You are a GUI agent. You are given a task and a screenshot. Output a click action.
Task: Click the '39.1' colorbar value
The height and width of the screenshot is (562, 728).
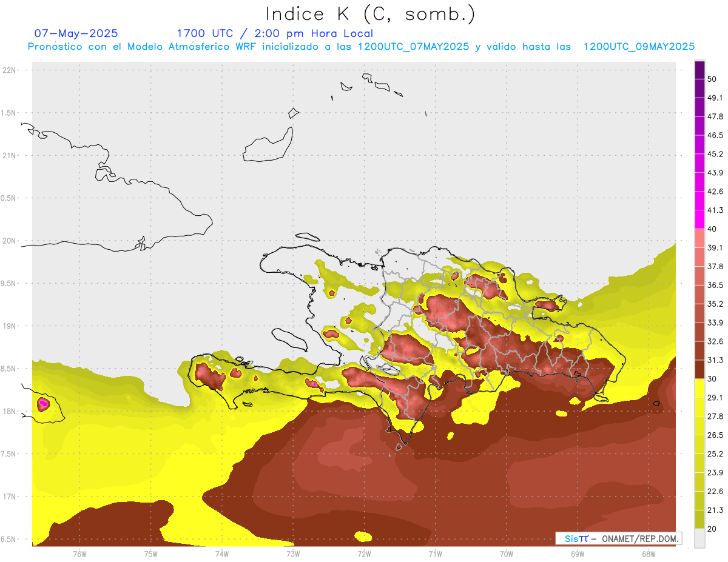[715, 248]
